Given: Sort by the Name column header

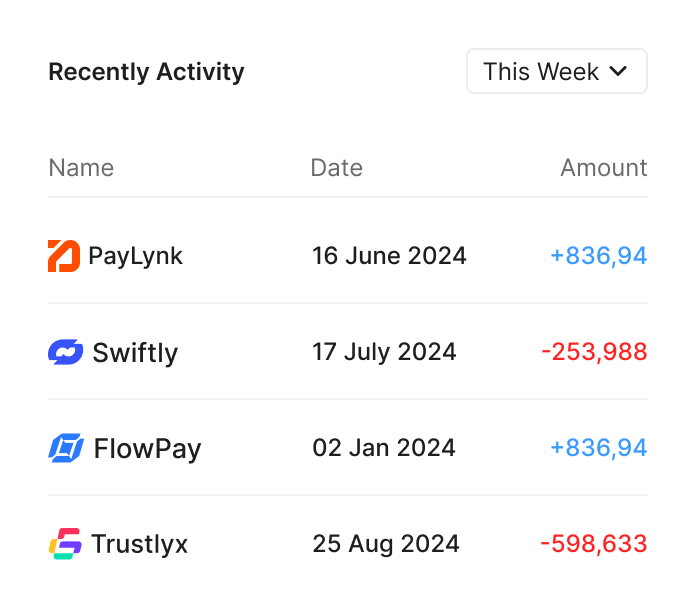Looking at the screenshot, I should click(81, 168).
